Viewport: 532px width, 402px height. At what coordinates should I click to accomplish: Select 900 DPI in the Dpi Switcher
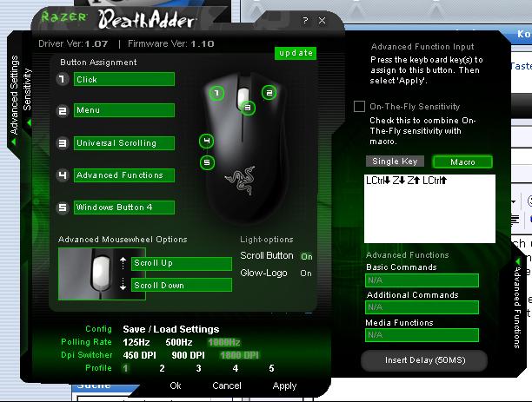(x=188, y=355)
